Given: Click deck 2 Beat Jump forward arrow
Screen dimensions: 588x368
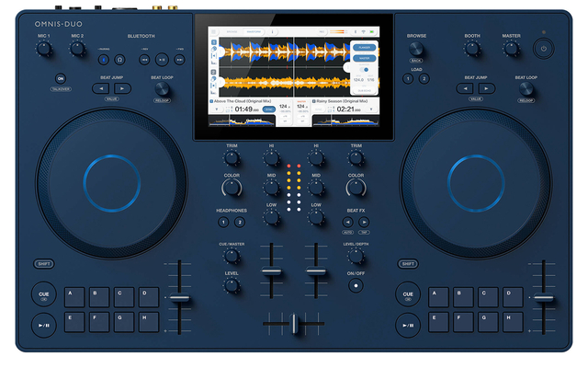Looking at the screenshot, I should pyautogui.click(x=486, y=88).
